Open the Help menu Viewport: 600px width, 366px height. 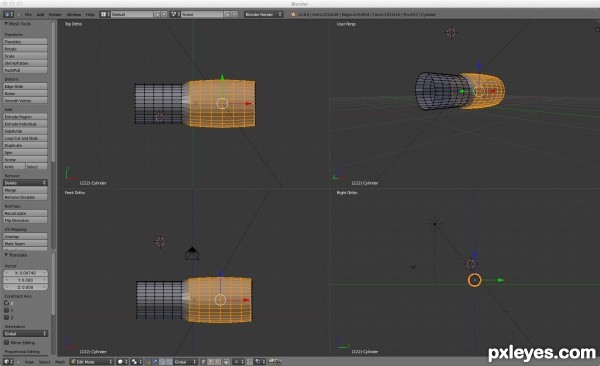click(90, 14)
